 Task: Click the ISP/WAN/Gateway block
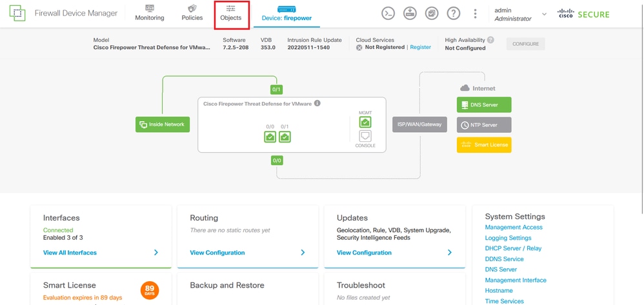click(419, 124)
